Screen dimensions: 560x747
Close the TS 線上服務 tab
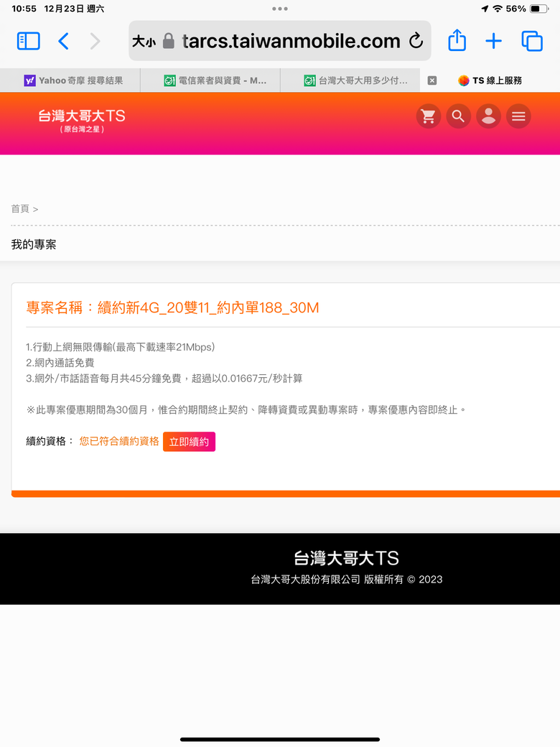[432, 80]
